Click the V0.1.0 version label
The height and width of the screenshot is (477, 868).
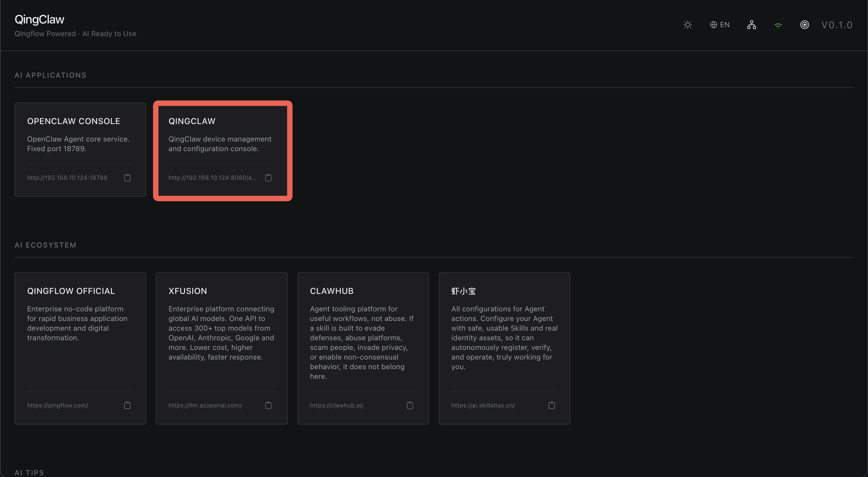837,25
